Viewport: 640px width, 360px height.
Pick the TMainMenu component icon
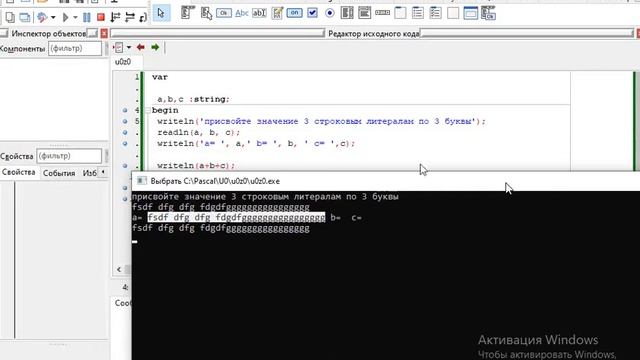[x=188, y=13]
